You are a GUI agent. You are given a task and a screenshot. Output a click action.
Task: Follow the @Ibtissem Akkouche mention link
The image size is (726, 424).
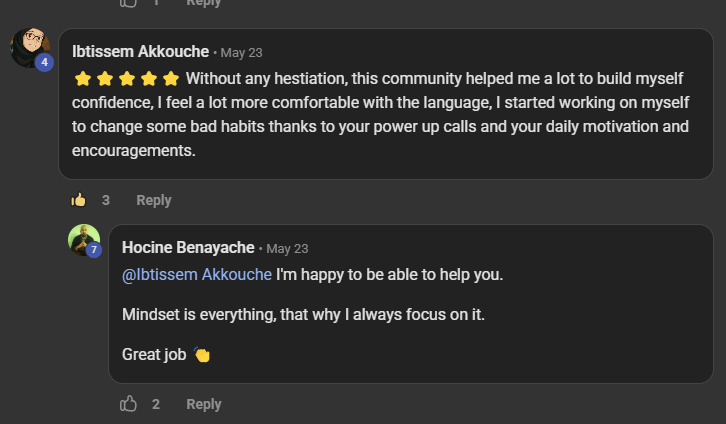(x=197, y=274)
